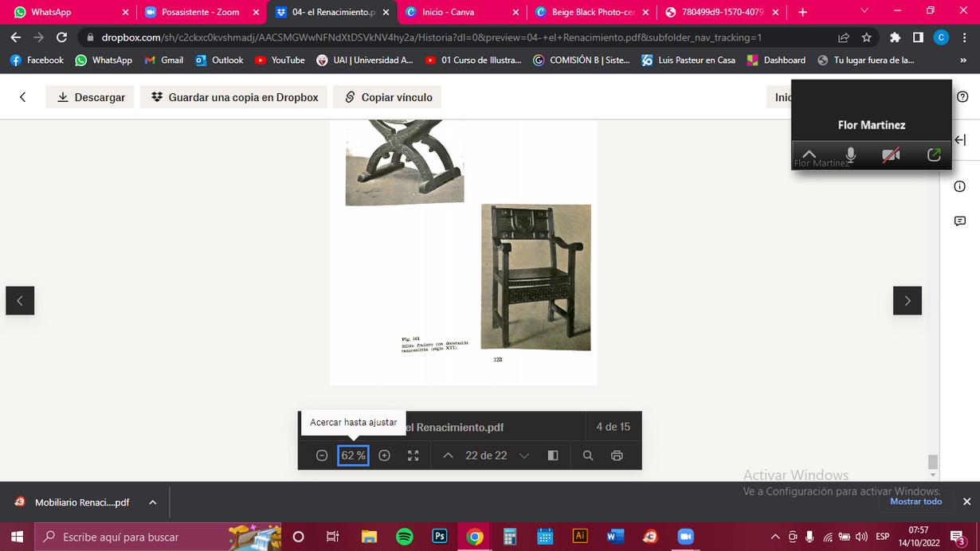The image size is (980, 551).
Task: Open Spotify from the taskbar
Action: click(404, 537)
